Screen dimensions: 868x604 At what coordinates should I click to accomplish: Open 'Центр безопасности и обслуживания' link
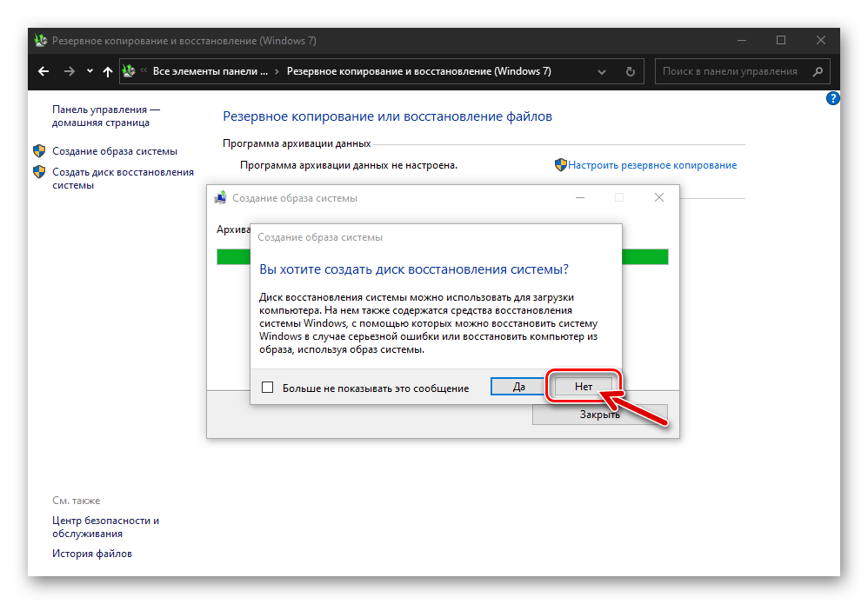click(105, 527)
